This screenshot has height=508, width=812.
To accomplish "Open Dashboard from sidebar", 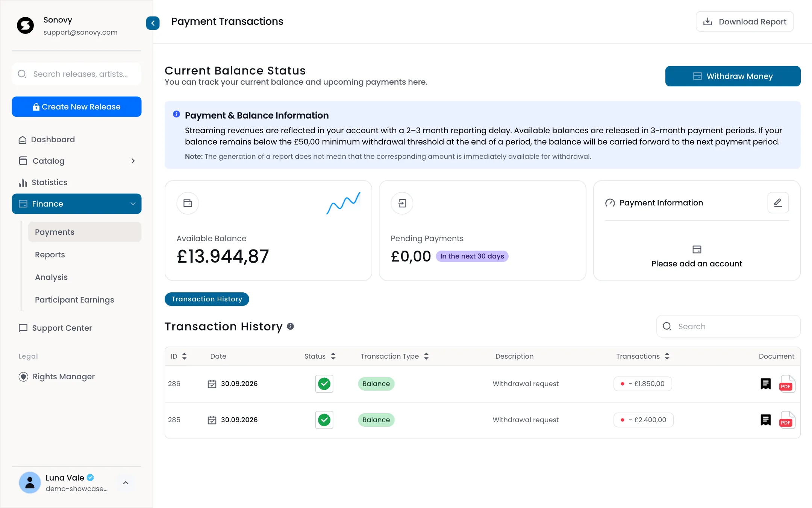I will coord(77,140).
